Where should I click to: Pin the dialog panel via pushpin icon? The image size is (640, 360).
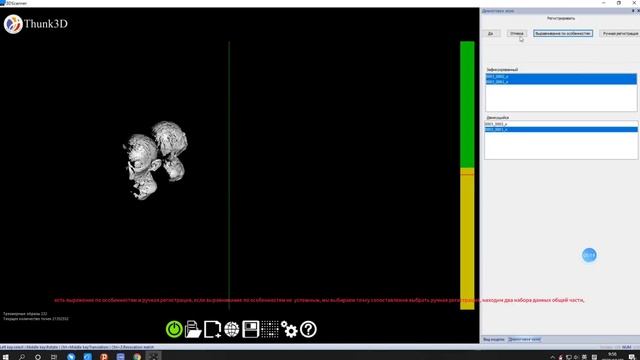coord(633,11)
